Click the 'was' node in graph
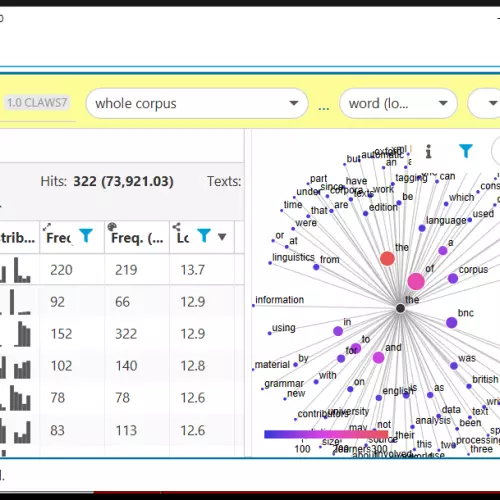This screenshot has height=500, width=500. [x=454, y=366]
